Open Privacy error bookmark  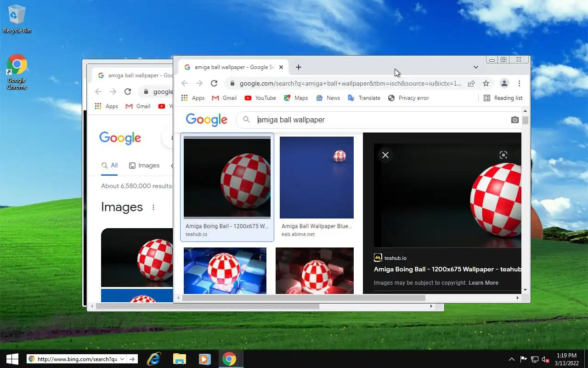click(x=408, y=98)
